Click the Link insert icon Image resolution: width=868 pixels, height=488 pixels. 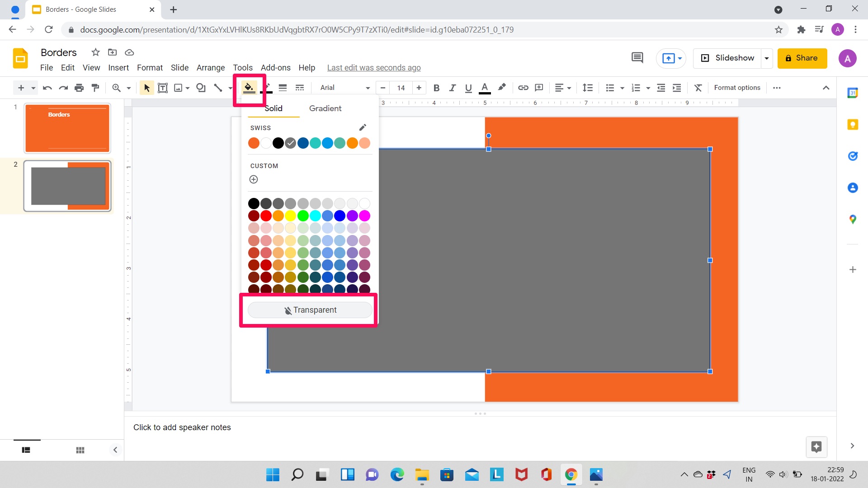(x=523, y=88)
